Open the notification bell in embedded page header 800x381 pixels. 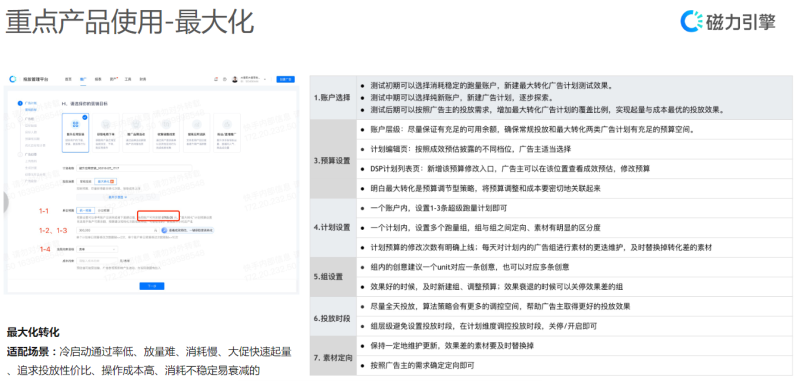[x=216, y=79]
